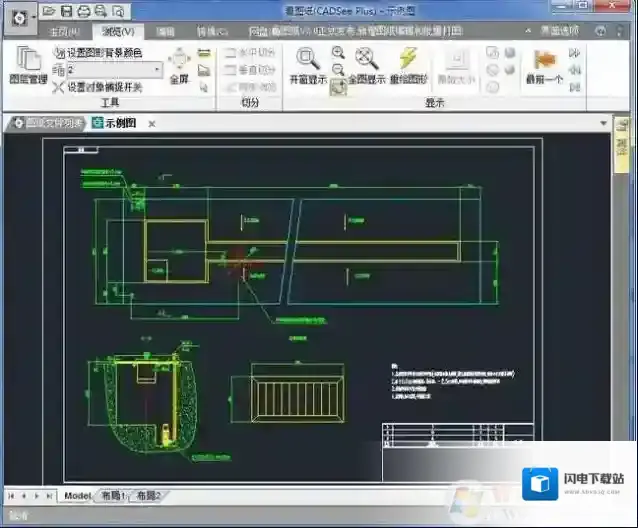Click the save icon in quick access toolbar
Screen dimensions: 638x528
(x=66, y=12)
